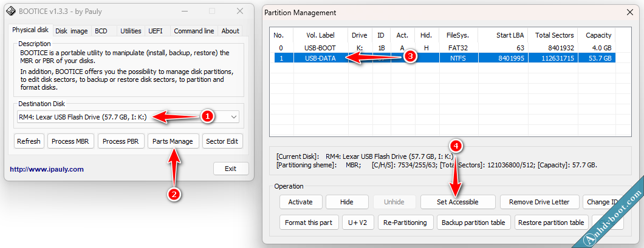Screen dimensions: 644x248
Task: Click the Re-Partitioning button
Action: click(x=406, y=223)
